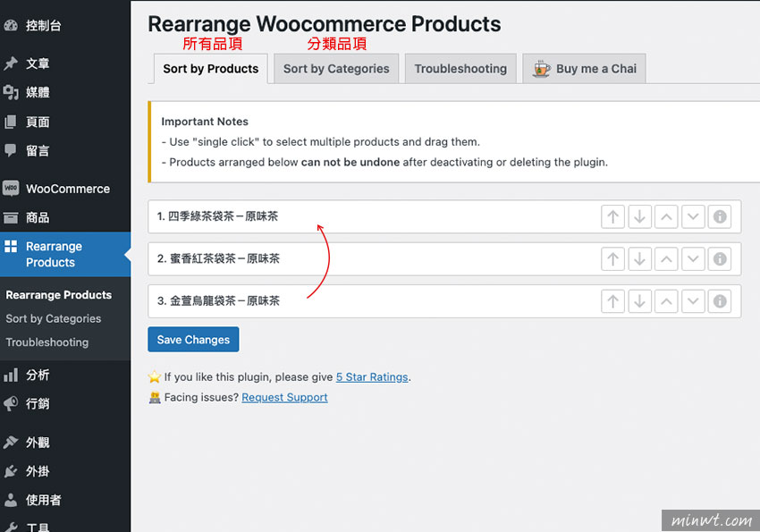Screen dimensions: 760x532
Task: Move product 2 蜜香紅茶袋茶 to bottom with down arrow
Action: [639, 259]
